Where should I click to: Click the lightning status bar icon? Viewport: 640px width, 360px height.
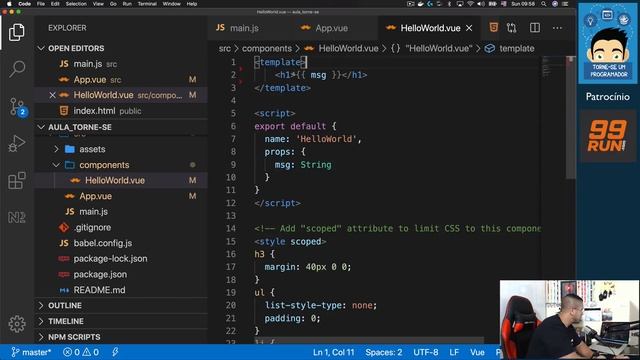coord(115,352)
